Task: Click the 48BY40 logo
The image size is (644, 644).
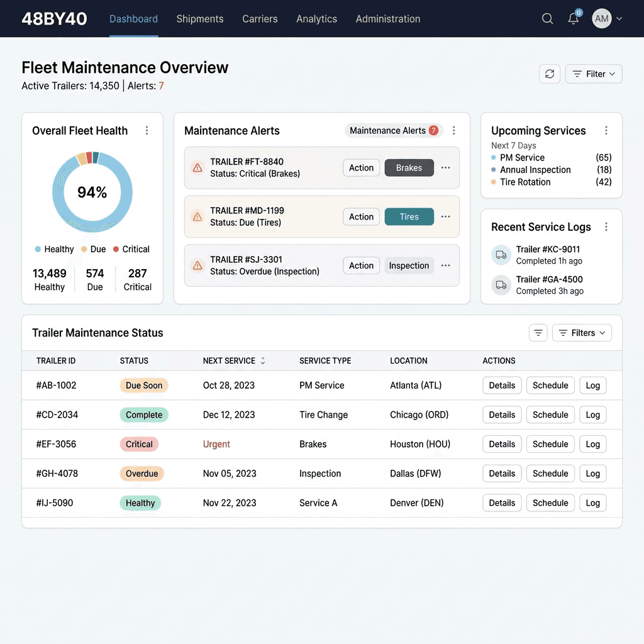Action: point(54,19)
